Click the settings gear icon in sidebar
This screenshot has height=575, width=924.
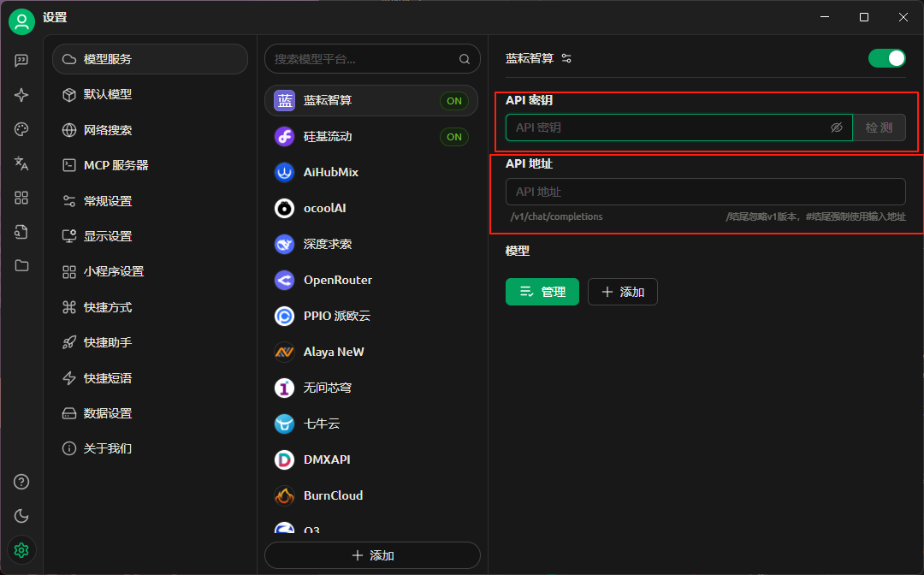21,550
